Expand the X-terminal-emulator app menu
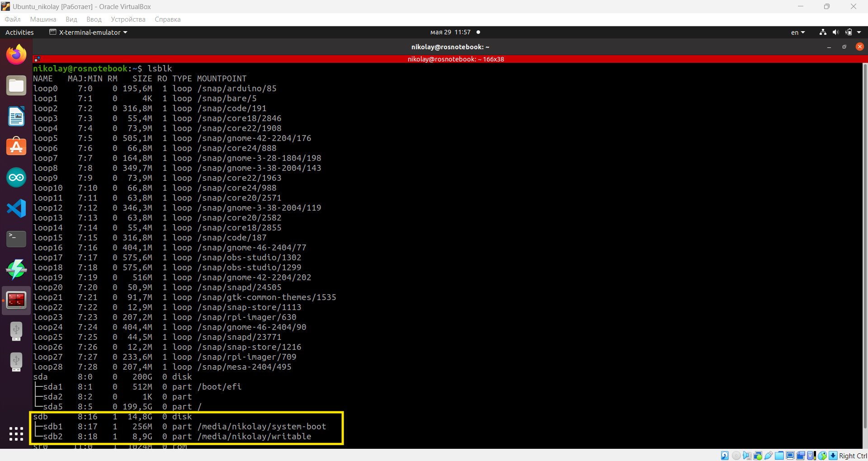Image resolution: width=868 pixels, height=461 pixels. click(x=89, y=32)
